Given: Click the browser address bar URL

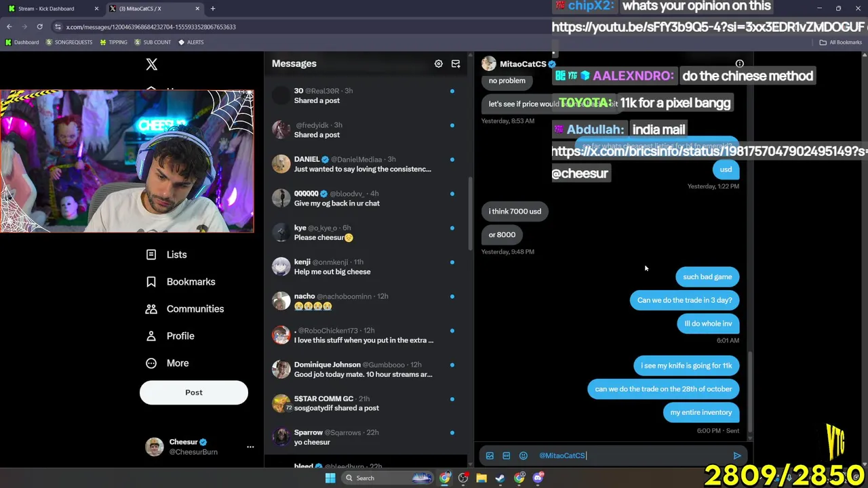Looking at the screenshot, I should (151, 27).
